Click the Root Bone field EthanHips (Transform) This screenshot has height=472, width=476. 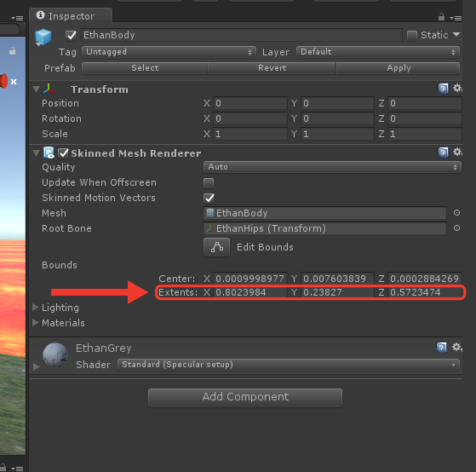point(324,228)
